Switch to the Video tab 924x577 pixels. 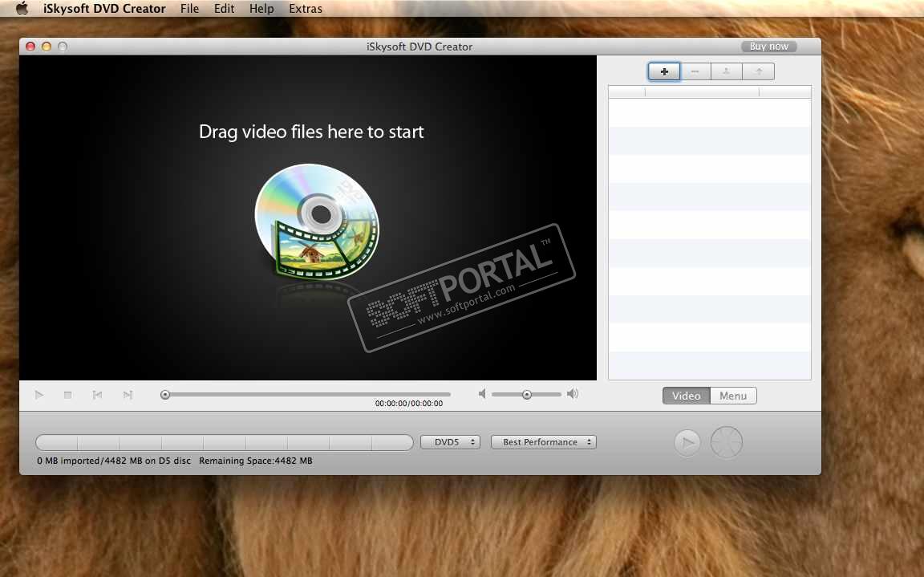click(687, 396)
